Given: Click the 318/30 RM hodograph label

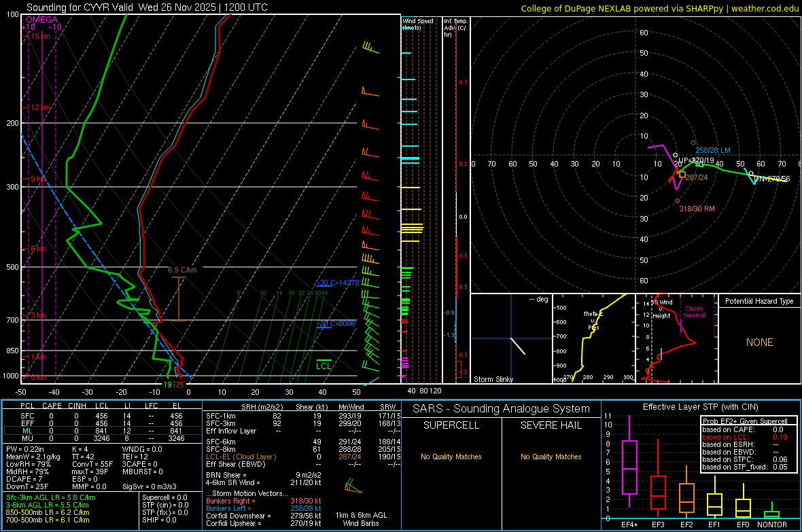Looking at the screenshot, I should pos(697,209).
